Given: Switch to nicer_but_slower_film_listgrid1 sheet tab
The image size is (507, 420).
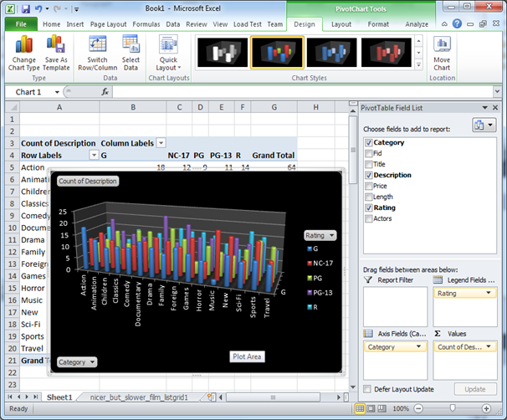Looking at the screenshot, I should tap(139, 397).
